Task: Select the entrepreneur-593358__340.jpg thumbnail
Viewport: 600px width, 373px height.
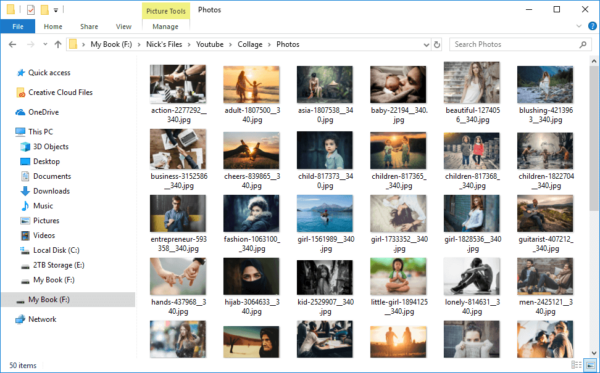Action: 178,213
